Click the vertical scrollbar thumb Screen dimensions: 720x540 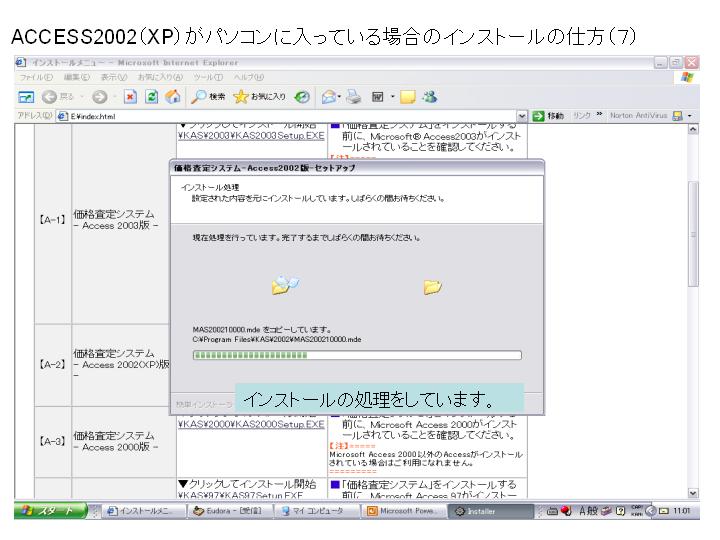693,234
